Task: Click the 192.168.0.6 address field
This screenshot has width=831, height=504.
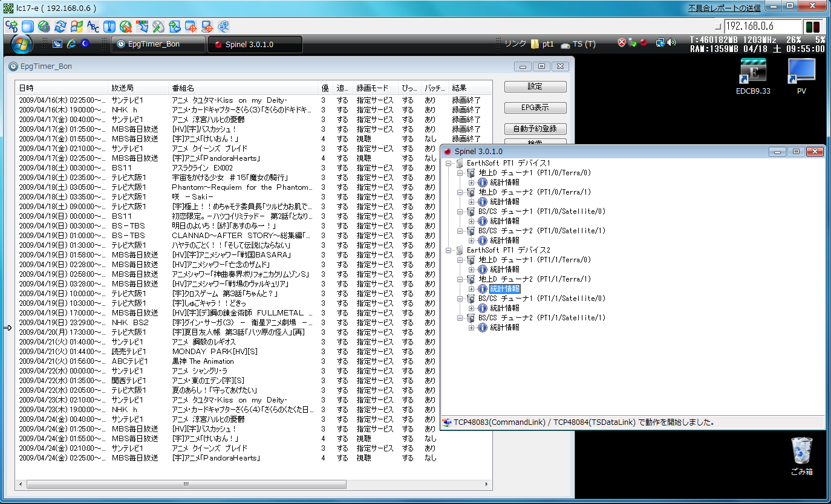Action: point(762,27)
